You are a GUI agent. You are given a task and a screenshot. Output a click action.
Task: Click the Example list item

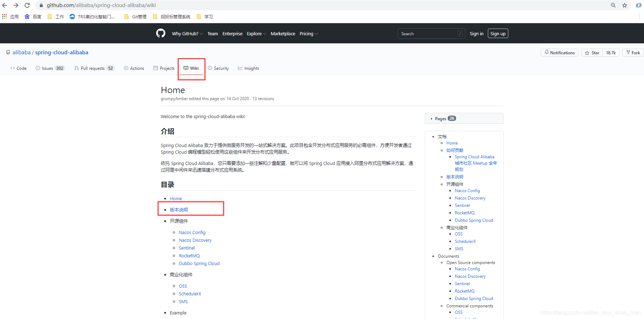(x=178, y=313)
